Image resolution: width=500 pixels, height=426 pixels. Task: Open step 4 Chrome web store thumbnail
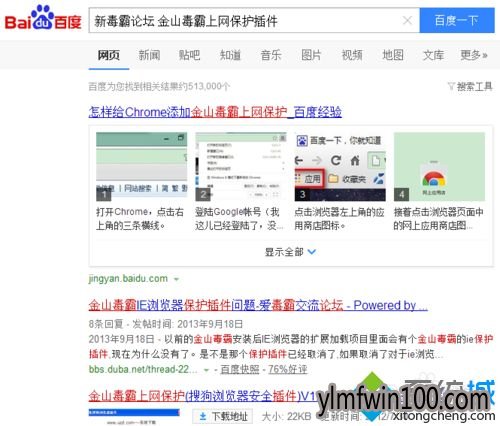[x=439, y=167]
